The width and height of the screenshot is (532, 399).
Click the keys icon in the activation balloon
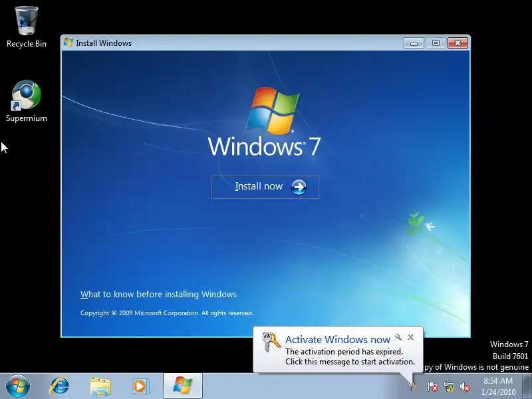[x=271, y=342]
